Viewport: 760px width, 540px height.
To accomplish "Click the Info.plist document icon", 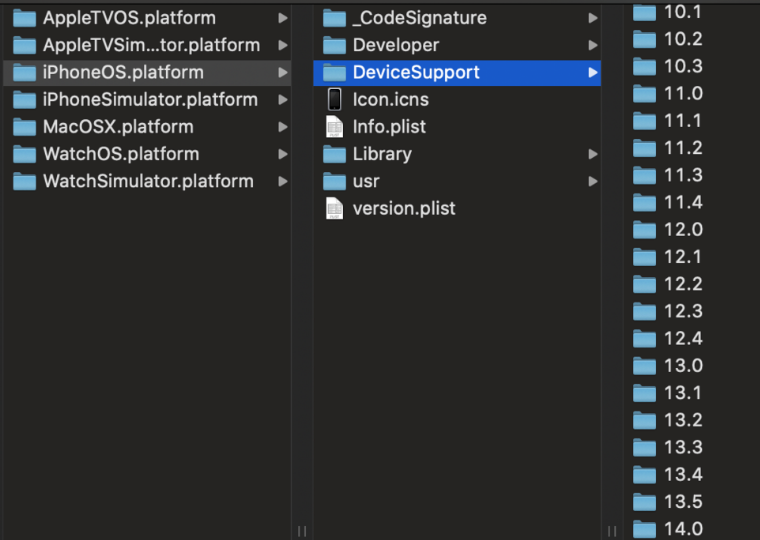I will tap(334, 127).
